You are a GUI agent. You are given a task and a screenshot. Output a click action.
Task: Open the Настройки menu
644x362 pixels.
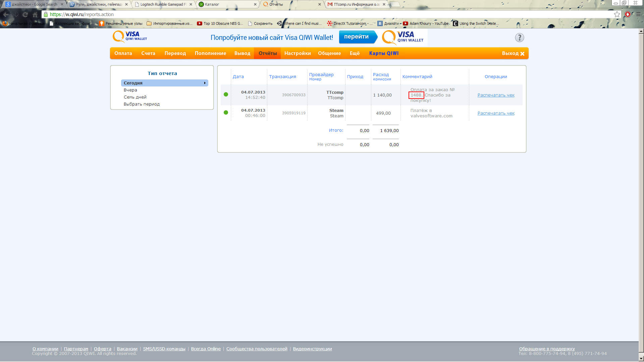(298, 53)
